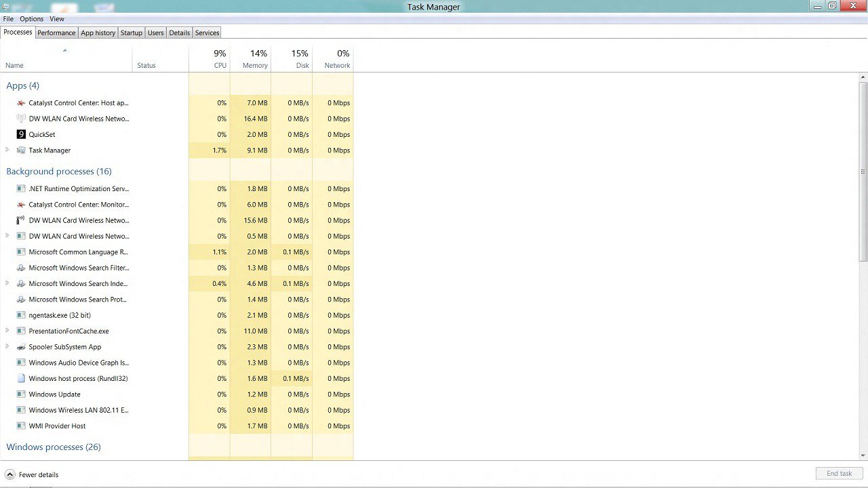Click the End task button
Image resolution: width=868 pixels, height=488 pixels.
click(x=839, y=473)
